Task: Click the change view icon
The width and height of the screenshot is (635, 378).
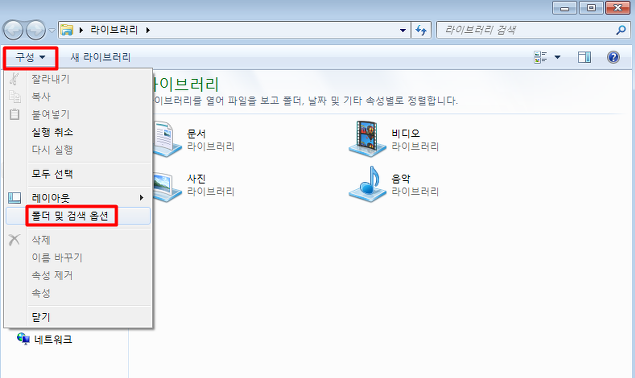Action: coord(540,58)
